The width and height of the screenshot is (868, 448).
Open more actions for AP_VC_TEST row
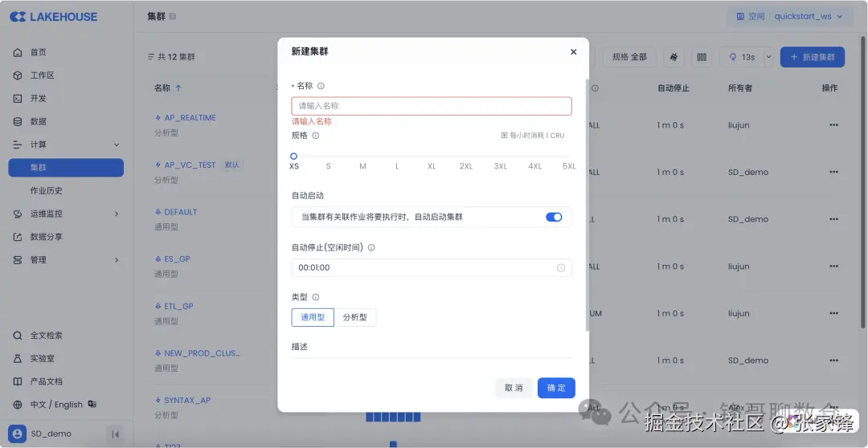(833, 172)
